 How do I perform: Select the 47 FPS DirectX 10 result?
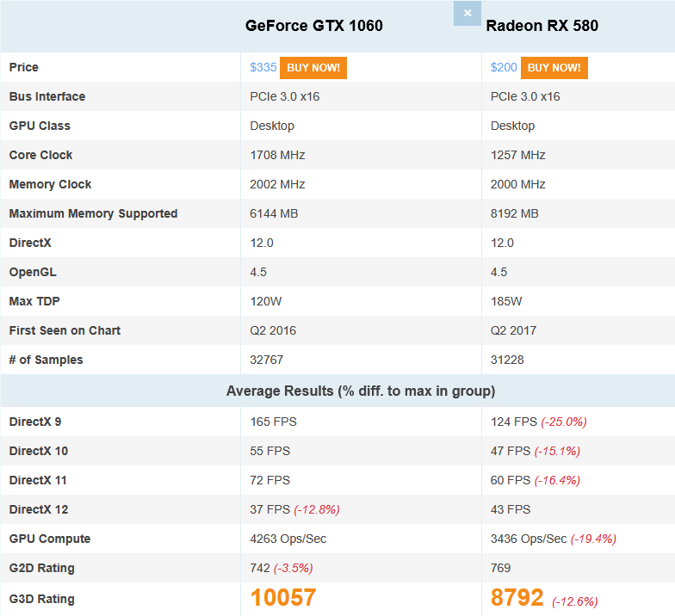coord(511,451)
